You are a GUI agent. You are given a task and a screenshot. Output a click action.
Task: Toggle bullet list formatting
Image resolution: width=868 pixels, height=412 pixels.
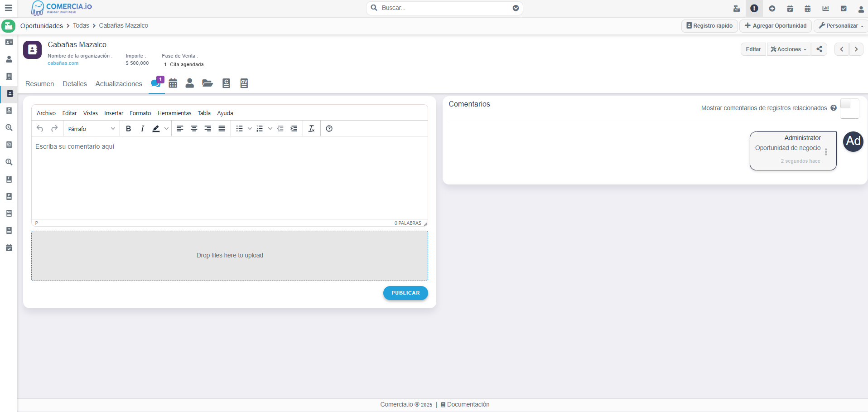click(x=240, y=129)
